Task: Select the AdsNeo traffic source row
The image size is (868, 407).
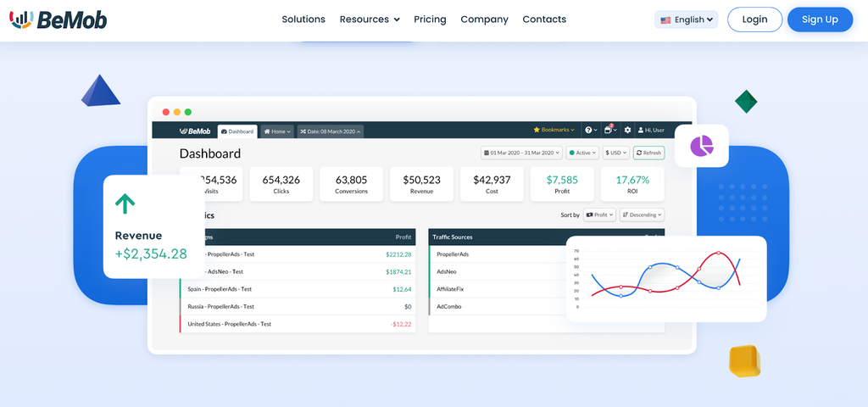Action: click(498, 272)
